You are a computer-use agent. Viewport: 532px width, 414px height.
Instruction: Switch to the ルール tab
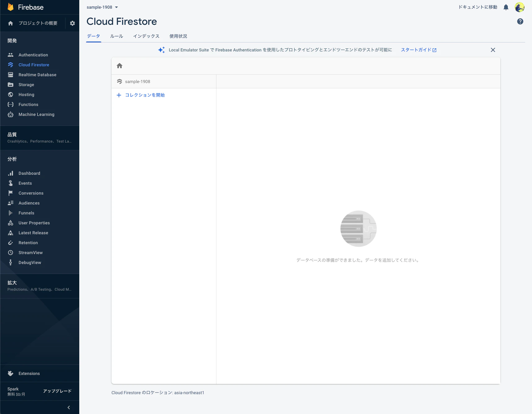[117, 36]
